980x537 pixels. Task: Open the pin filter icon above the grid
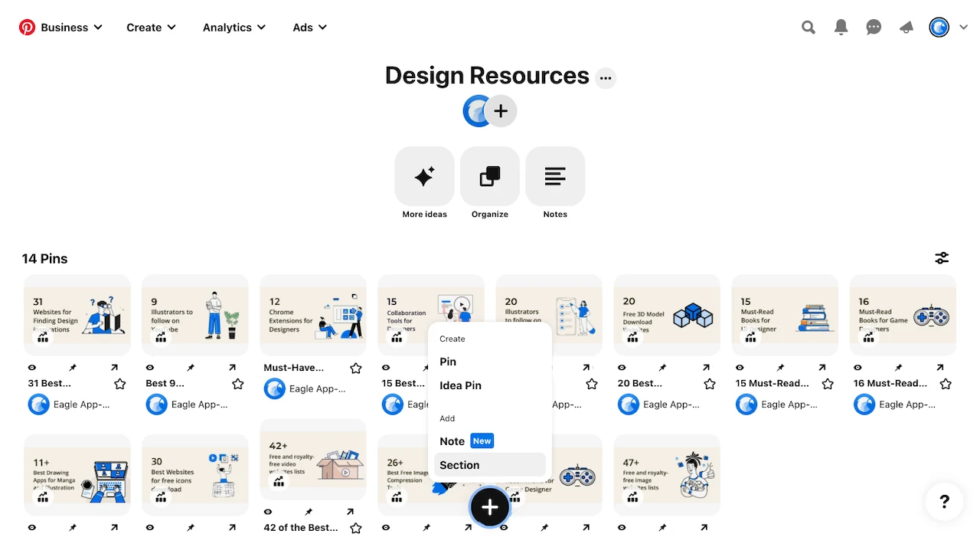(x=942, y=258)
